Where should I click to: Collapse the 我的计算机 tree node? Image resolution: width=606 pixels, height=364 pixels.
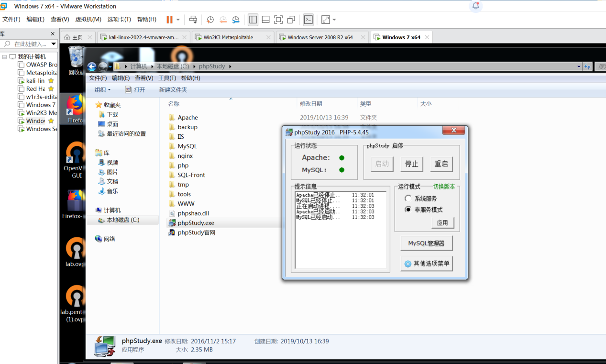tap(4, 57)
